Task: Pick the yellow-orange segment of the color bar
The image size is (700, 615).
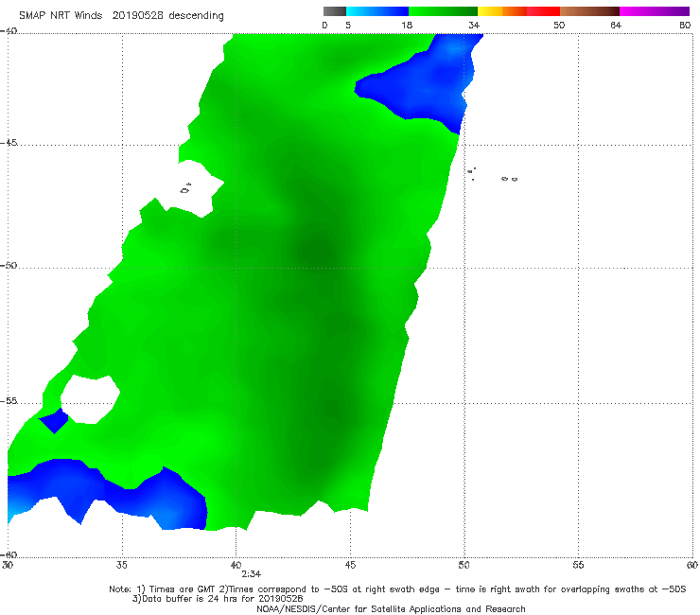Action: (502, 11)
